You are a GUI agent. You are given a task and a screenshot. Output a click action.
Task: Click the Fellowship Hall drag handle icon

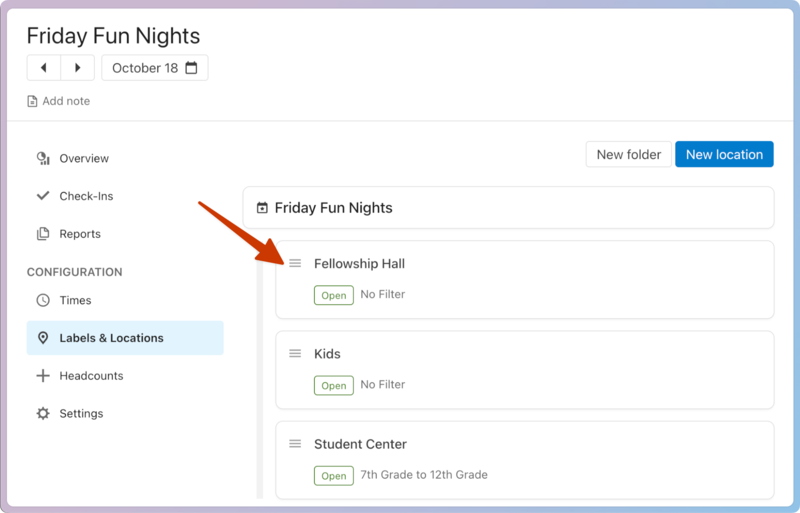click(295, 263)
